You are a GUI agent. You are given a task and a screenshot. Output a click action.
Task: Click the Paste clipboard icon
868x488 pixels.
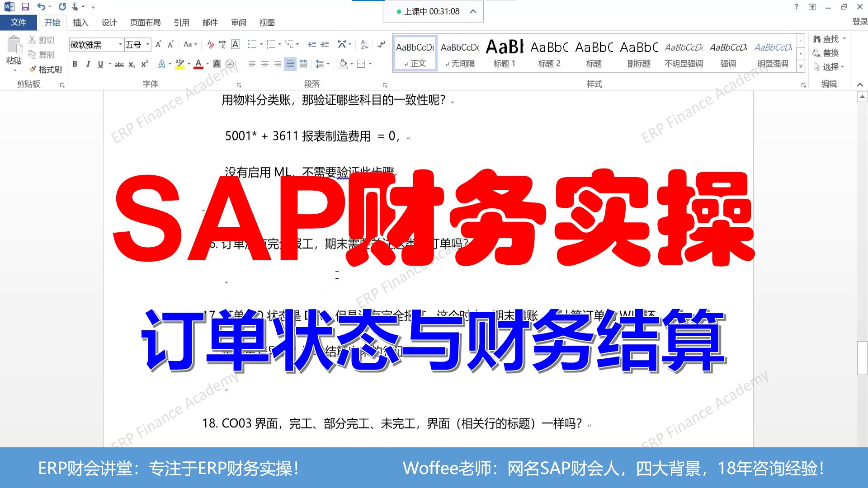(x=14, y=45)
